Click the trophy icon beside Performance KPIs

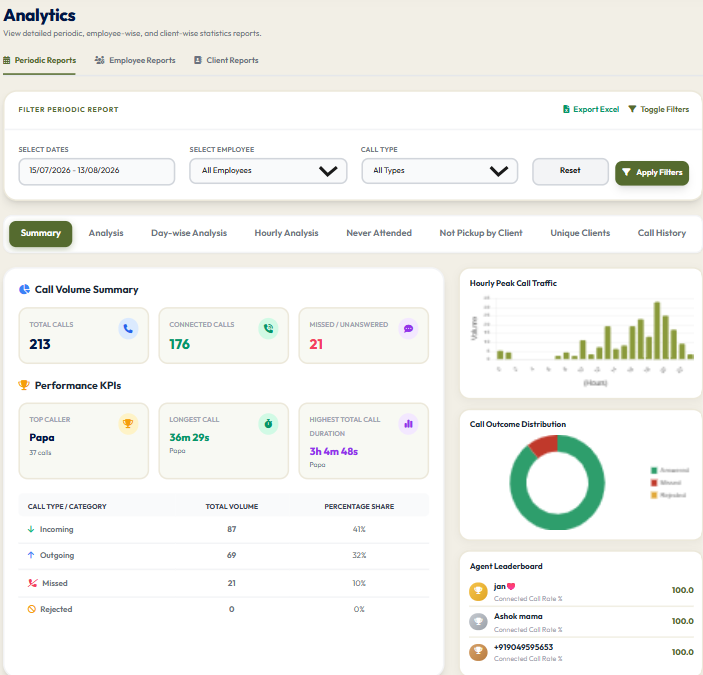[24, 385]
